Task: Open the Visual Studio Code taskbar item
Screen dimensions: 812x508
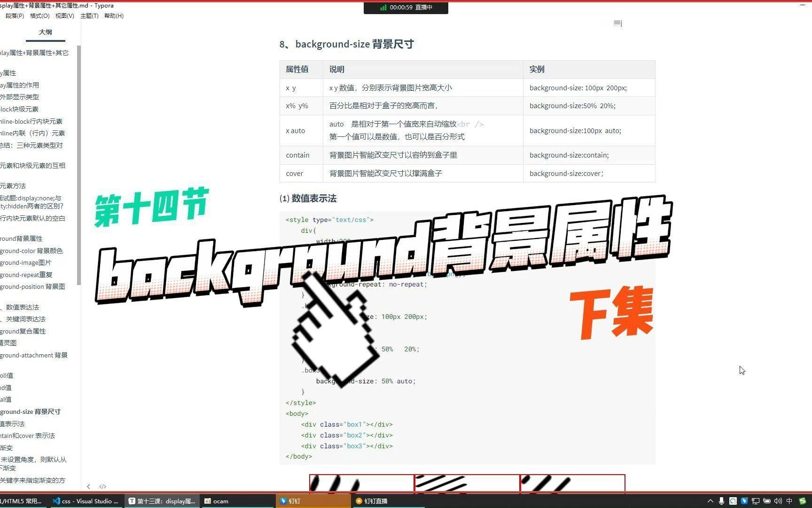Action: tap(86, 501)
